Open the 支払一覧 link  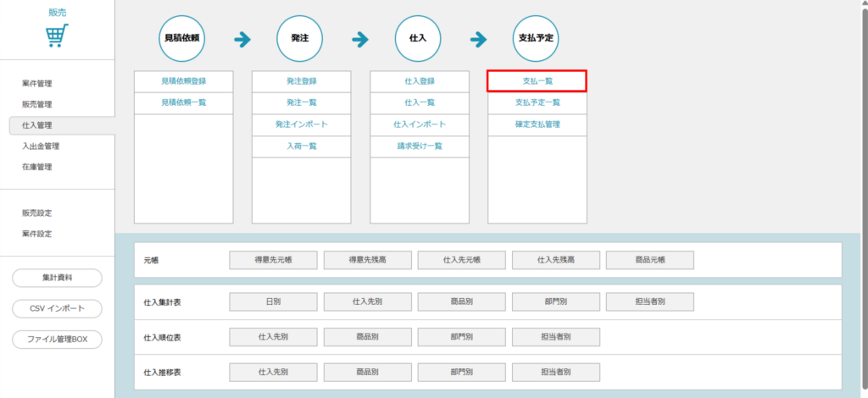[537, 81]
